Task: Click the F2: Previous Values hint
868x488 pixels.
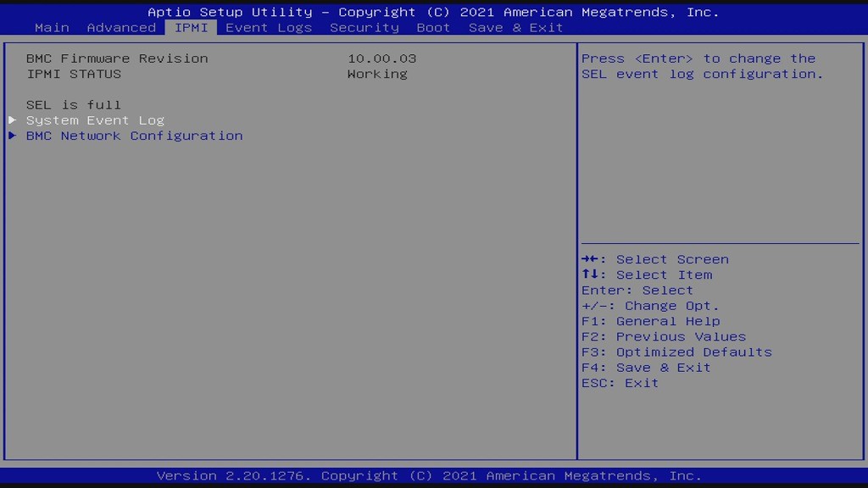Action: [x=664, y=336]
